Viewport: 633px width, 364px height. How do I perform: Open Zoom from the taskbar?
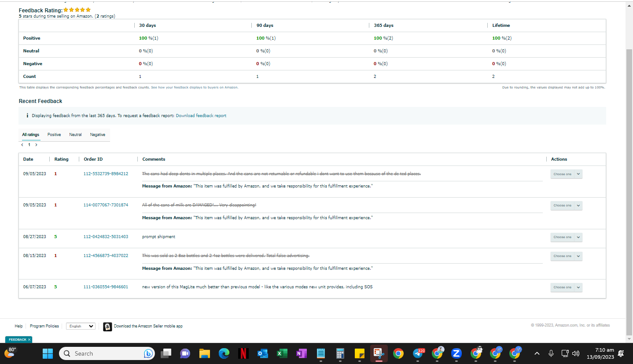(x=456, y=353)
